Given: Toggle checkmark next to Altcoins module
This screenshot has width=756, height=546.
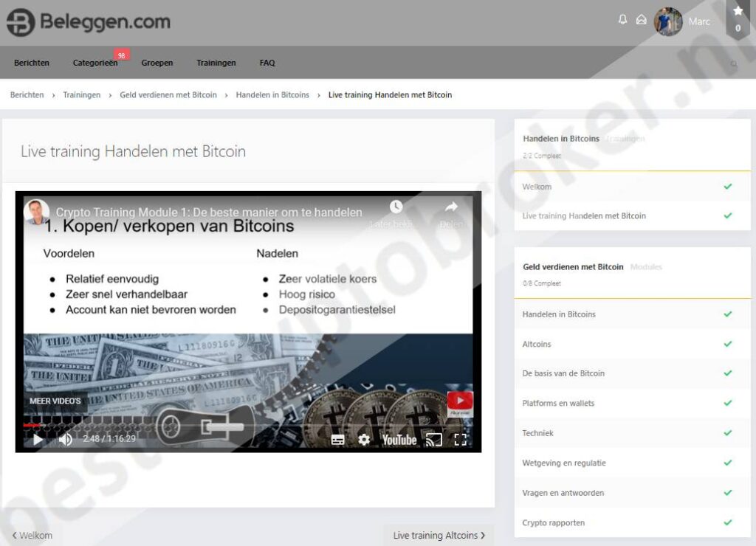Looking at the screenshot, I should tap(727, 344).
